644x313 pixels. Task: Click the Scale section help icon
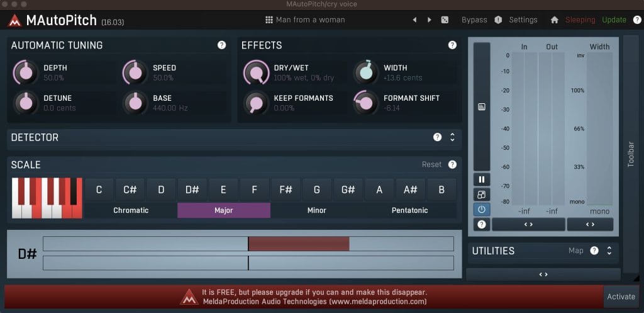click(452, 164)
